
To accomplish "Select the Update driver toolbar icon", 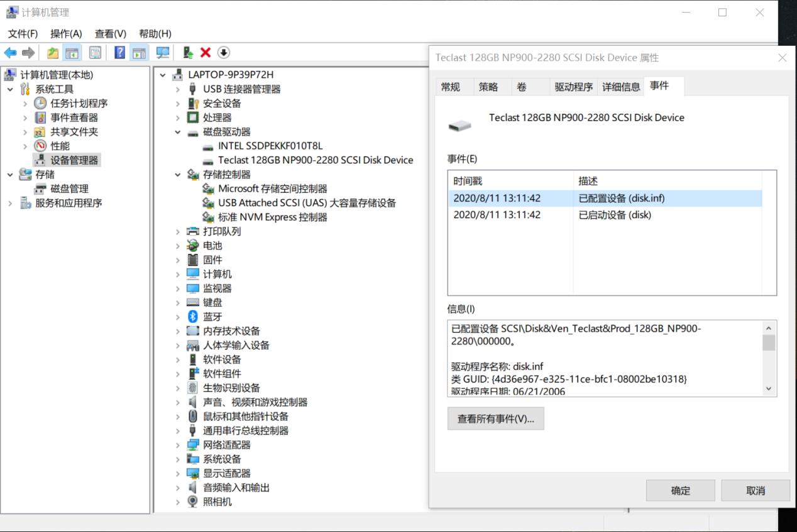I will pos(187,53).
